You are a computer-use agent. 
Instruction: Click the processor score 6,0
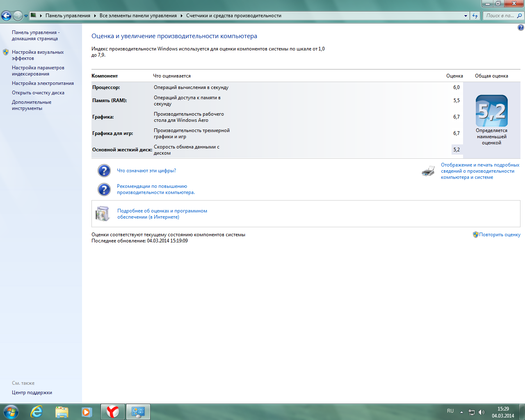[x=457, y=87]
